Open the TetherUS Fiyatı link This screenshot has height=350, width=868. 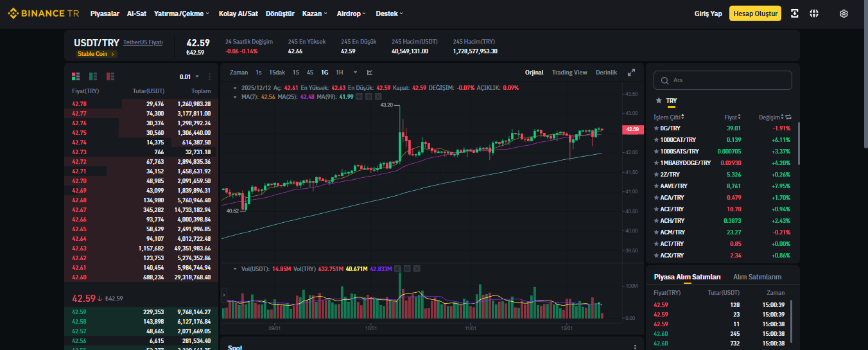click(143, 42)
